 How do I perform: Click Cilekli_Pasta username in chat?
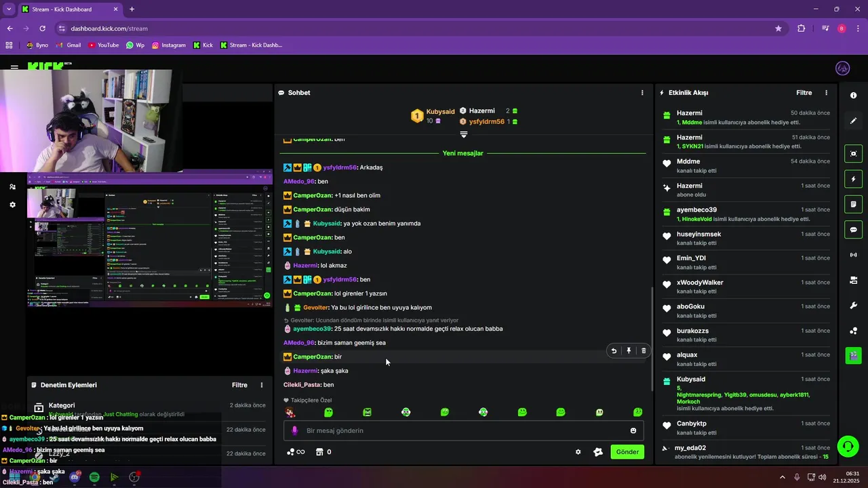pyautogui.click(x=302, y=385)
